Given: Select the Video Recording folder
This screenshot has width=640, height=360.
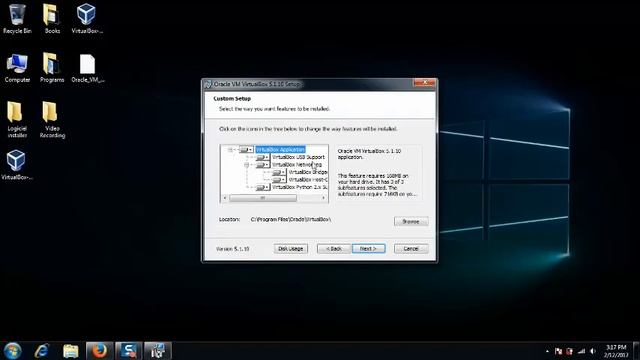Looking at the screenshot, I should click(x=52, y=119).
